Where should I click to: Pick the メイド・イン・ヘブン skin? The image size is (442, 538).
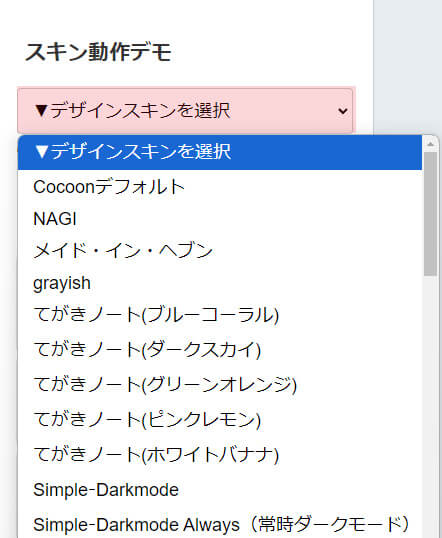coord(220,251)
